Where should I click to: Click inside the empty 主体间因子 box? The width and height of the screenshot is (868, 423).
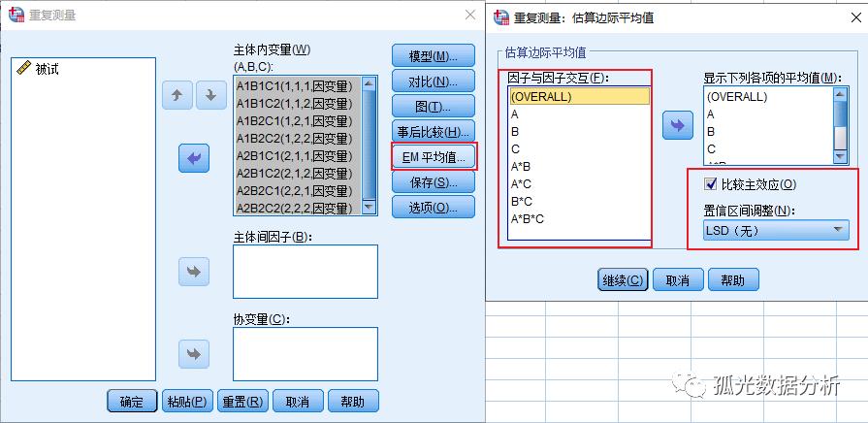pos(305,272)
